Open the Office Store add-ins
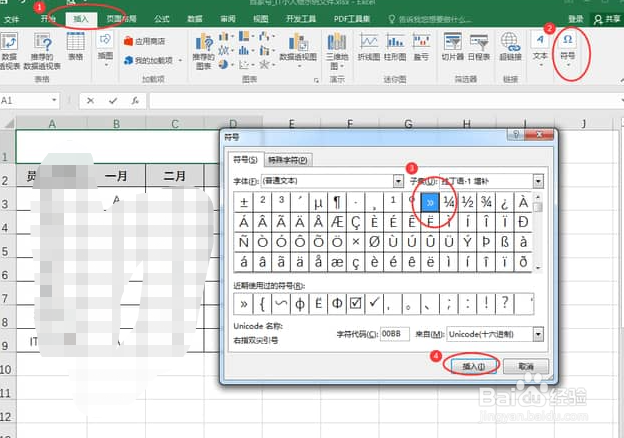The height and width of the screenshot is (438, 624). point(145,41)
